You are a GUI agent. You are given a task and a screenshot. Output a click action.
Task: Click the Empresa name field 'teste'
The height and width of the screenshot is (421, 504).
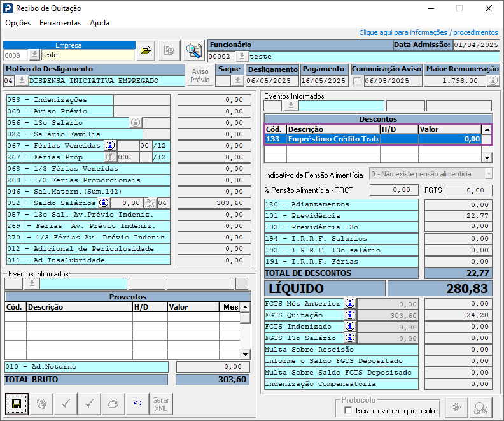88,55
